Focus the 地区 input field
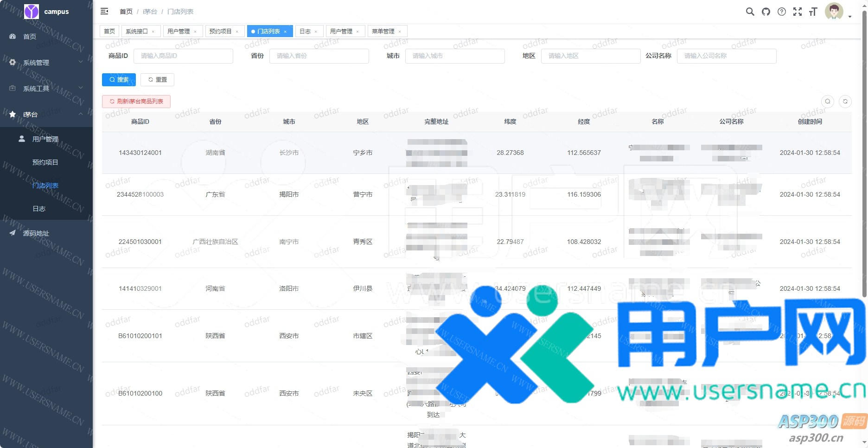868x448 pixels. click(x=591, y=56)
